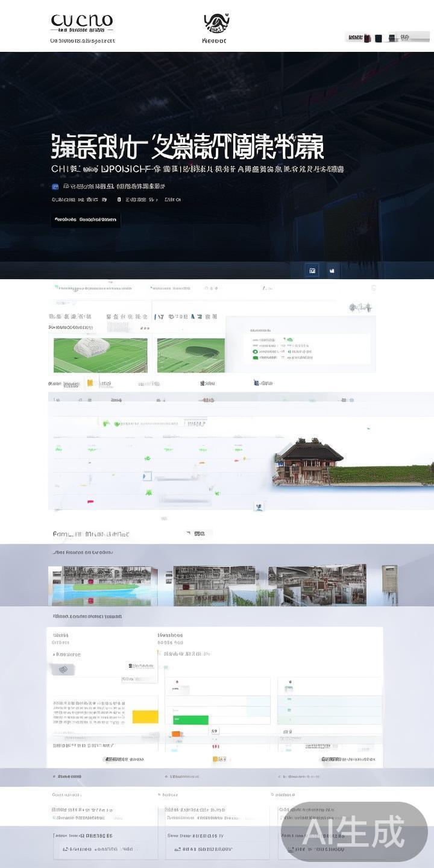The image size is (434, 868).
Task: Open the green field thumbnail with the dark oval
Action: coord(191,355)
